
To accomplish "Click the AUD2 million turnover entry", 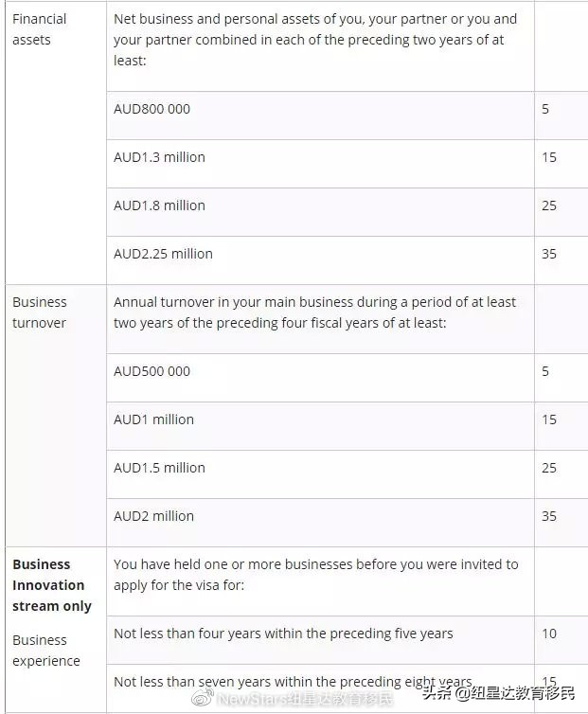I will click(153, 516).
